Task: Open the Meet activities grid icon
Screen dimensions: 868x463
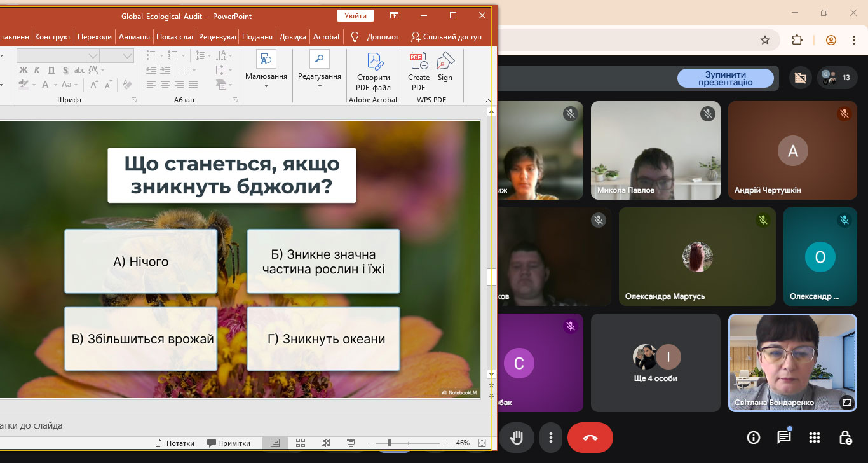Action: (x=815, y=438)
